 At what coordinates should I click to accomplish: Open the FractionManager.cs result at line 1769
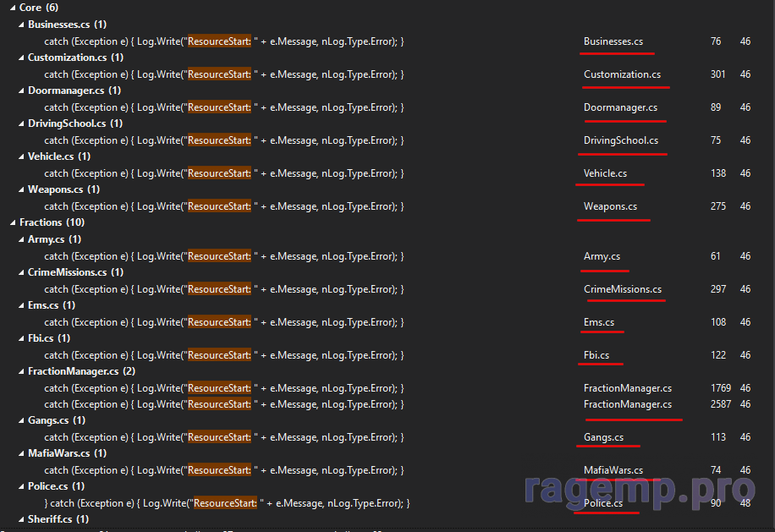pyautogui.click(x=223, y=388)
